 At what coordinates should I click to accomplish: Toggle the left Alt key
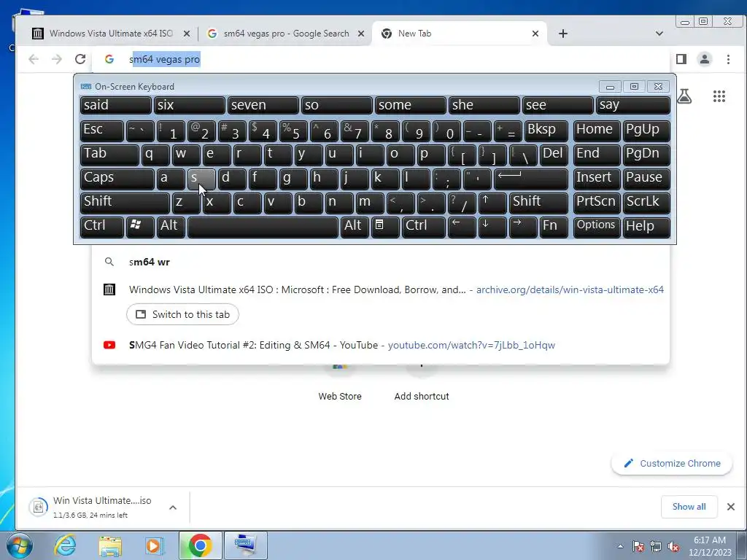point(171,227)
